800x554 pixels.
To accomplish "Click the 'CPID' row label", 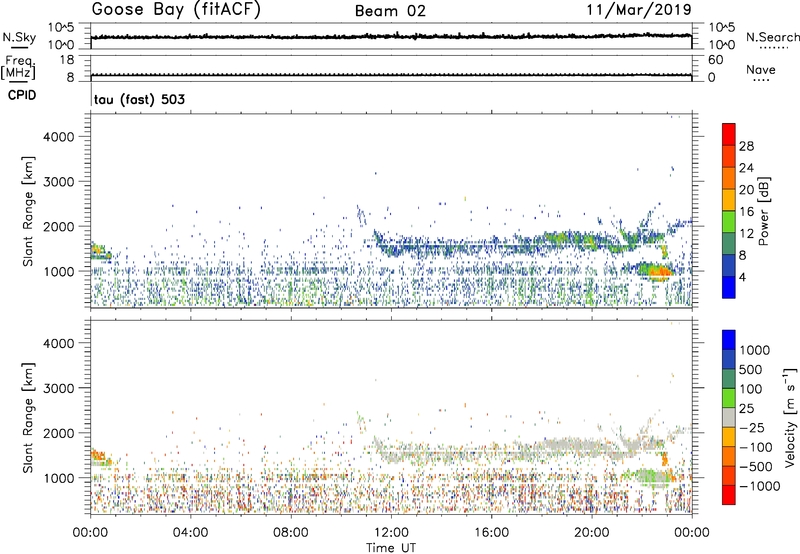I will 22,95.
